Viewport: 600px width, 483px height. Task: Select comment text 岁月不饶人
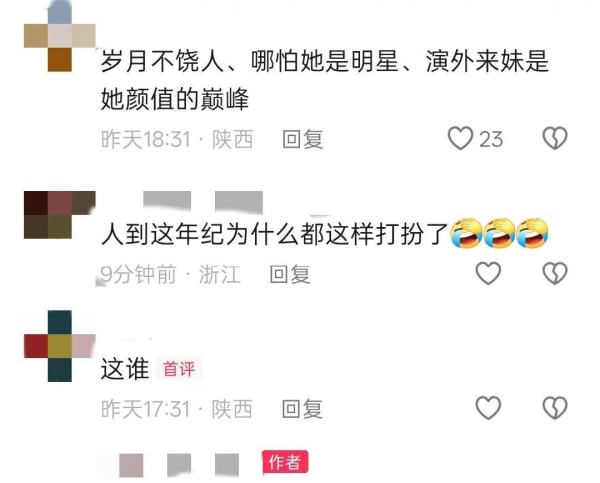tap(162, 61)
